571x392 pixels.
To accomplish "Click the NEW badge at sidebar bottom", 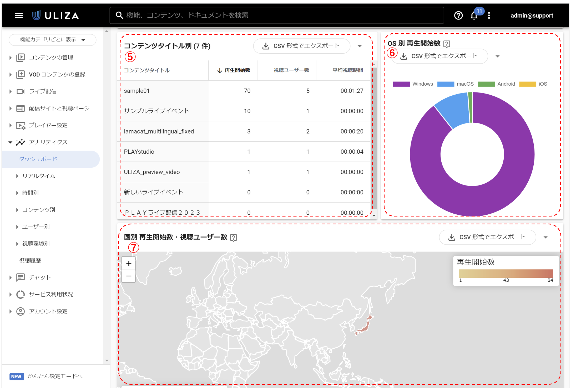I will [x=17, y=376].
